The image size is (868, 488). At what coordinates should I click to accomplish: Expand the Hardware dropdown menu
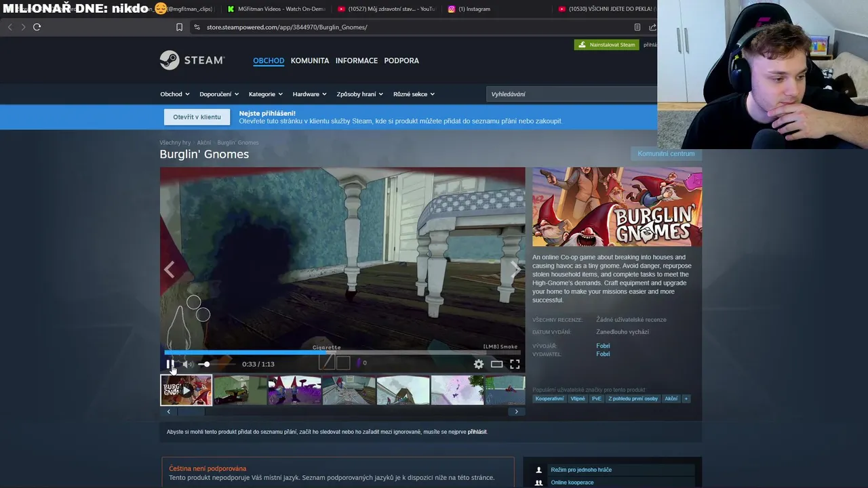(310, 94)
